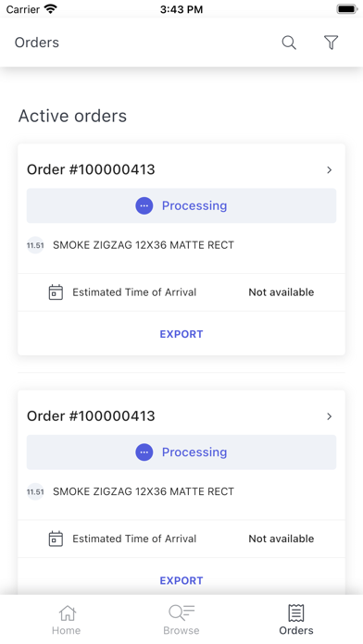The height and width of the screenshot is (644, 363).
Task: Tap first order's Estimated Time of Arrival row
Action: pos(181,292)
